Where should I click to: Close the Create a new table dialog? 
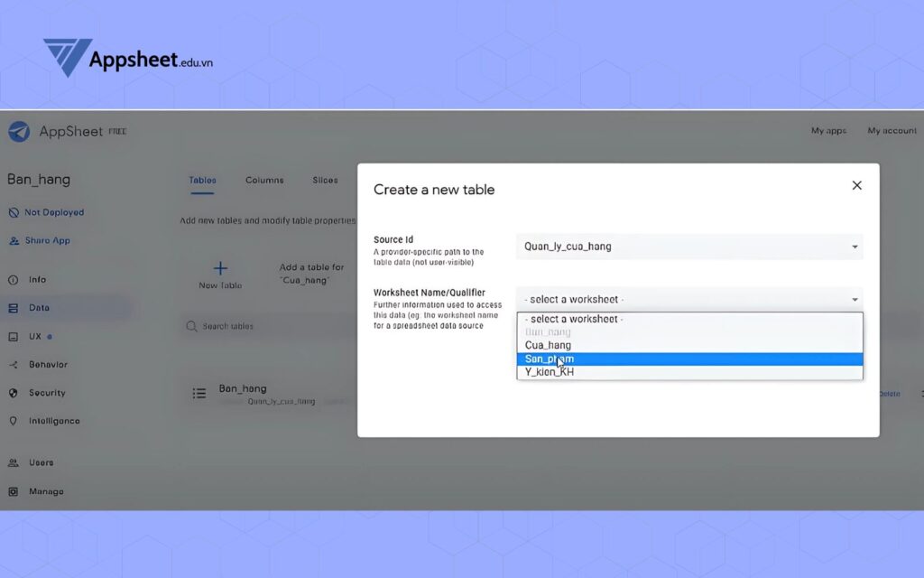pos(856,185)
